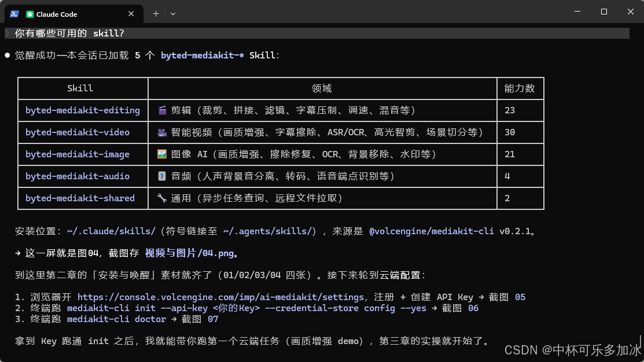Click capability count '23'
This screenshot has width=644, height=362.
510,110
